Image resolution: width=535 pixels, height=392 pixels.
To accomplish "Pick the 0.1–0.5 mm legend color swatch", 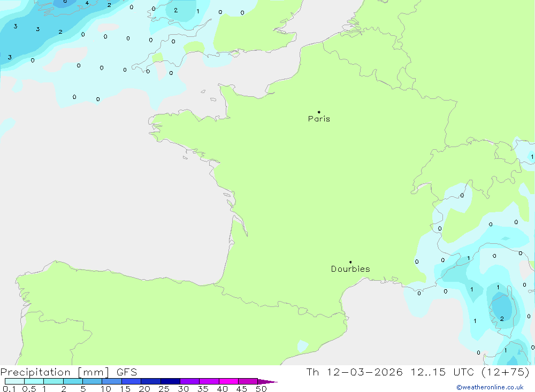I will coord(14,381).
